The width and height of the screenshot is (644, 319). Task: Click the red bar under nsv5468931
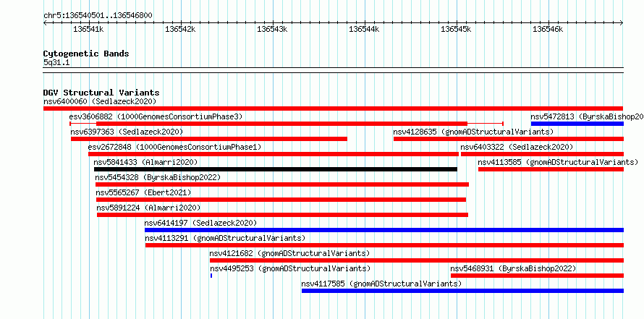(x=537, y=276)
